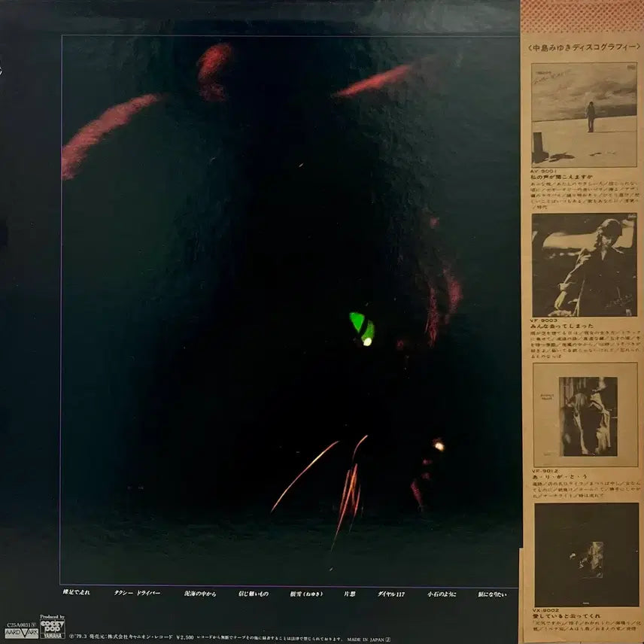Click catalog number VX-9002

click(546, 610)
